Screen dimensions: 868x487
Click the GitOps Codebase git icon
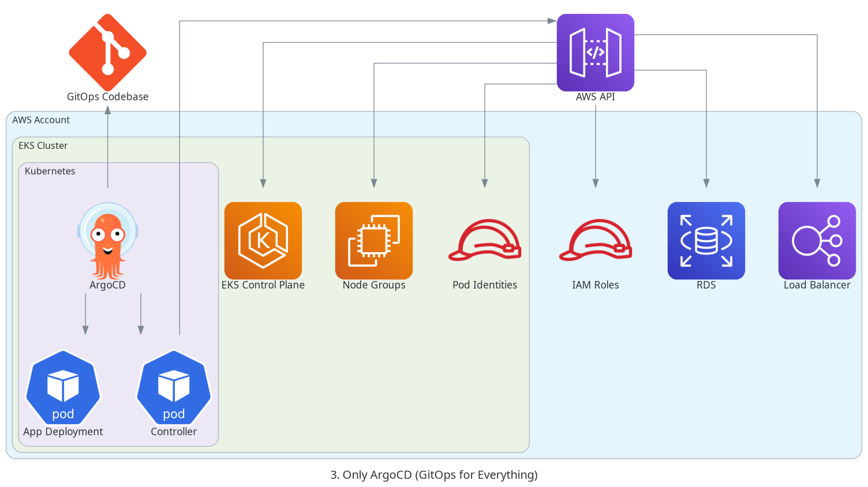point(107,53)
